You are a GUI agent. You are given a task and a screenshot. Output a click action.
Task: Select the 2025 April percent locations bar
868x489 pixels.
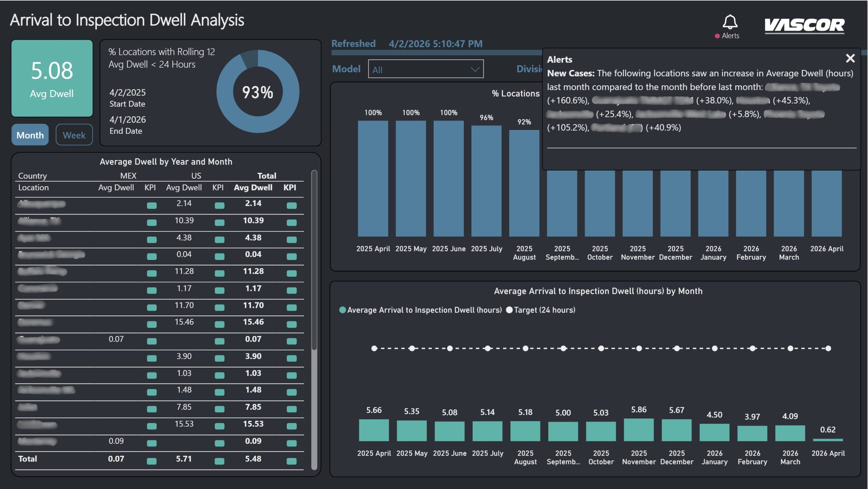point(373,178)
